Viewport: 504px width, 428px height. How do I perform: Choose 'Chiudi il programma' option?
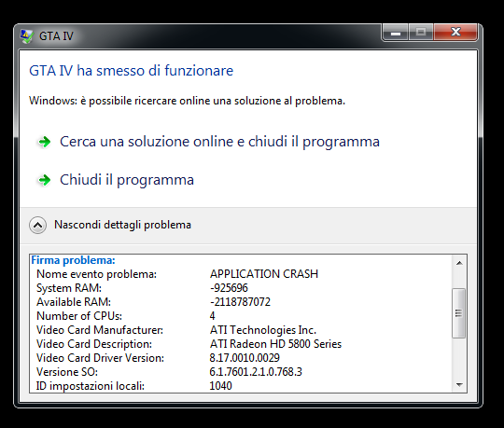[127, 180]
